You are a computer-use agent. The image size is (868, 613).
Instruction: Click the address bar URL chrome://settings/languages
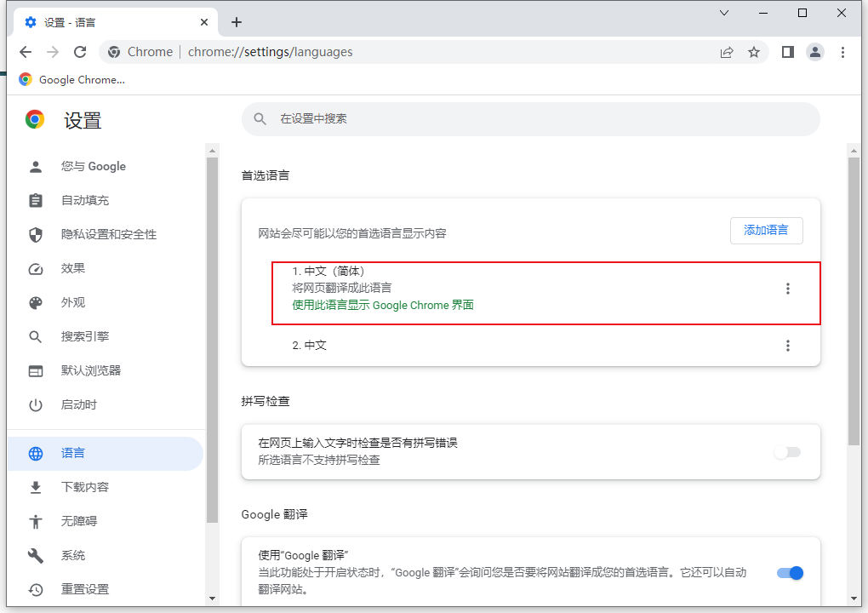(270, 52)
